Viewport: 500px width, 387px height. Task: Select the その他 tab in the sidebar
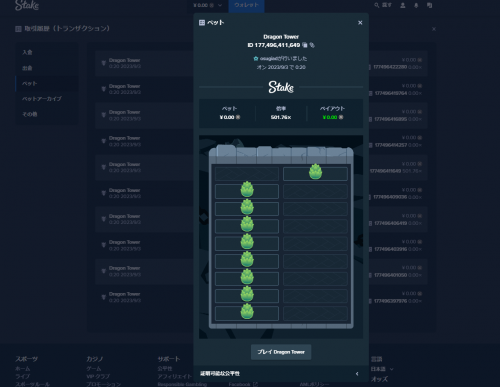[x=47, y=114]
